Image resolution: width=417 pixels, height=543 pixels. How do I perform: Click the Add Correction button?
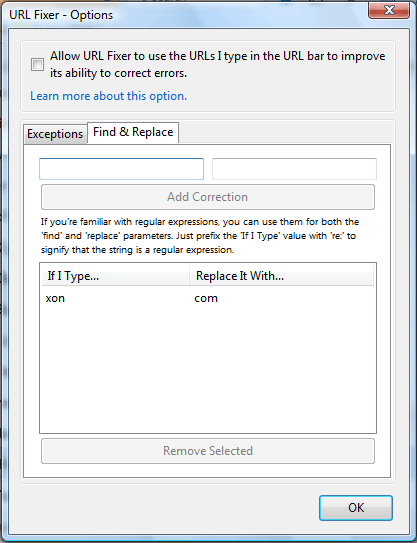click(x=208, y=197)
